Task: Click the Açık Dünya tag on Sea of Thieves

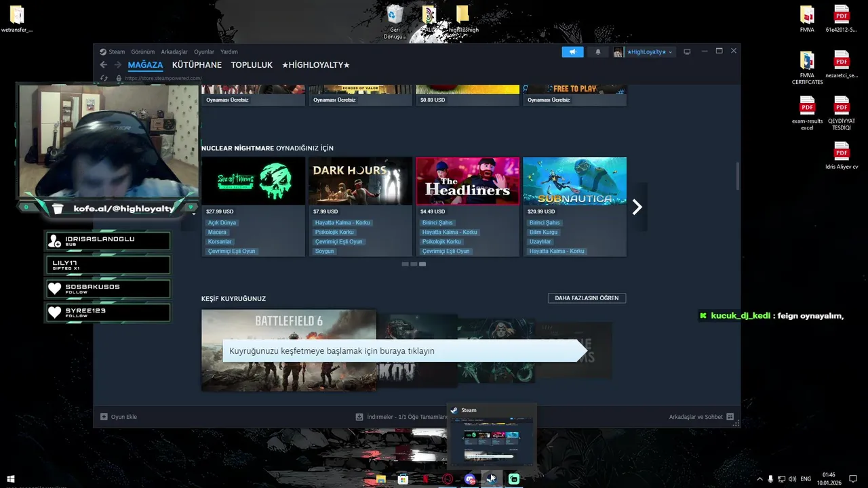Action: pyautogui.click(x=222, y=223)
